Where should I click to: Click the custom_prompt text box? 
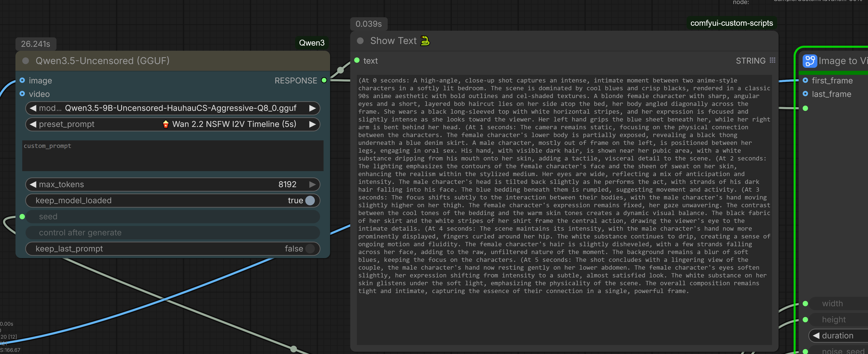[x=172, y=155]
